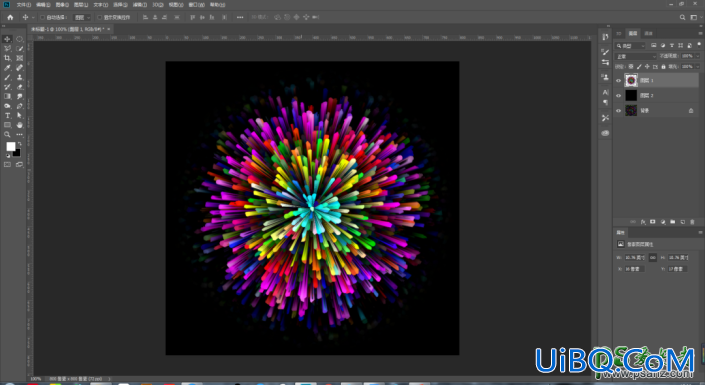Viewport: 705px width, 385px height.
Task: Create a new group folder button
Action: point(673,222)
